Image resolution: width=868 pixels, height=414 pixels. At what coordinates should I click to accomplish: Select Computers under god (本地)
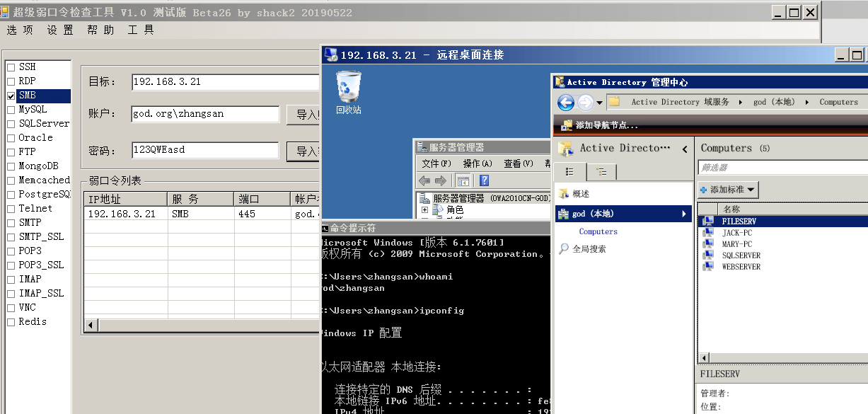point(598,231)
